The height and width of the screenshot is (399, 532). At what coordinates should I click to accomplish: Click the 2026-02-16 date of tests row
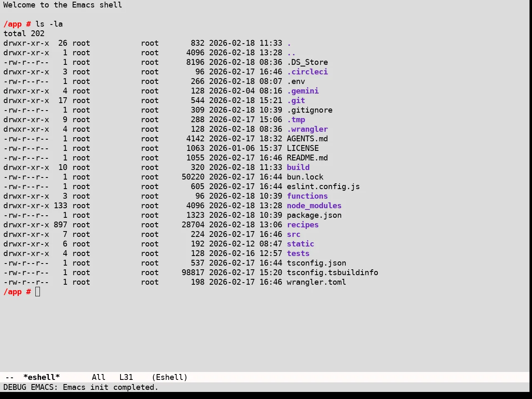pos(232,254)
